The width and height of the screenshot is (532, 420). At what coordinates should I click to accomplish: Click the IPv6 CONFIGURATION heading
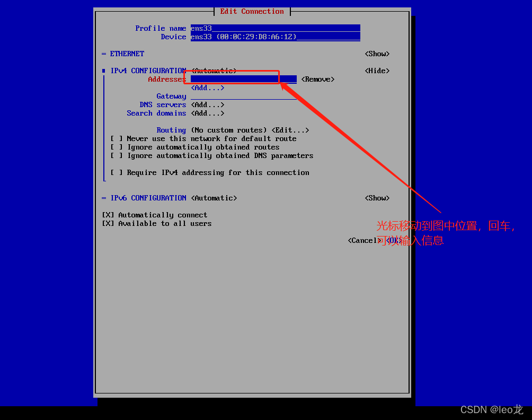tap(148, 198)
